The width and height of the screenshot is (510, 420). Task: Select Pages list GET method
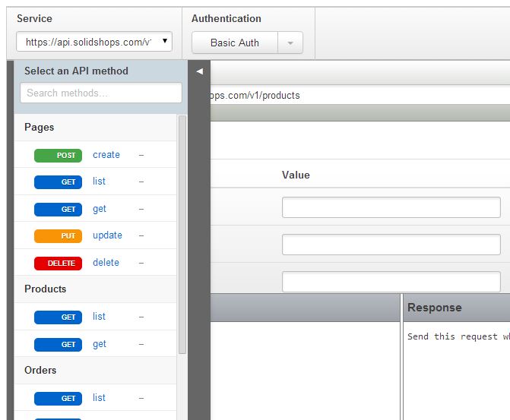click(99, 181)
